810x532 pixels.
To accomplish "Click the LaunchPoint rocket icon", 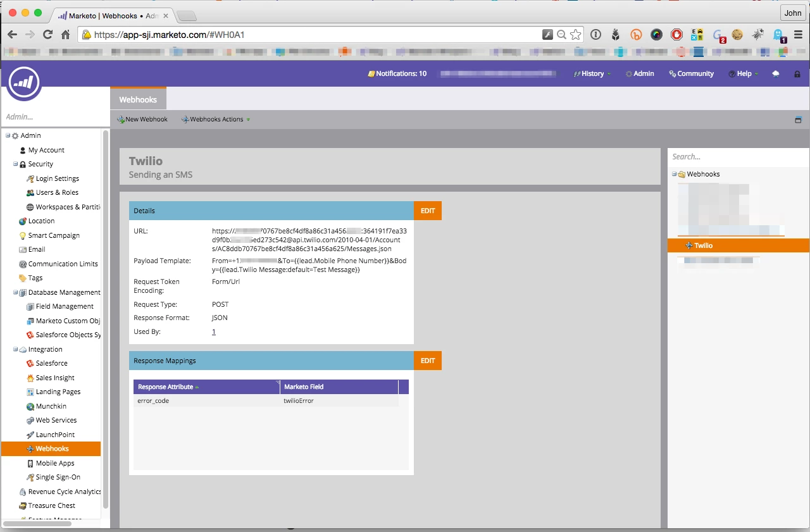I will (30, 435).
